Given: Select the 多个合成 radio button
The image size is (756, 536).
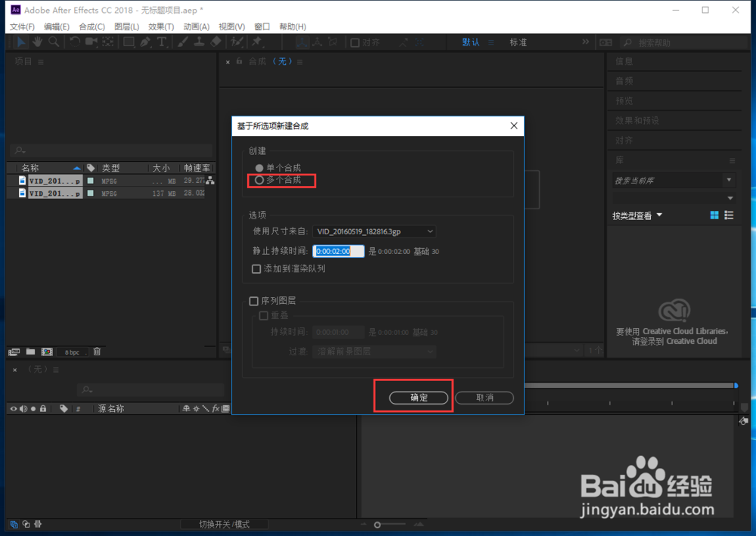Looking at the screenshot, I should point(258,181).
